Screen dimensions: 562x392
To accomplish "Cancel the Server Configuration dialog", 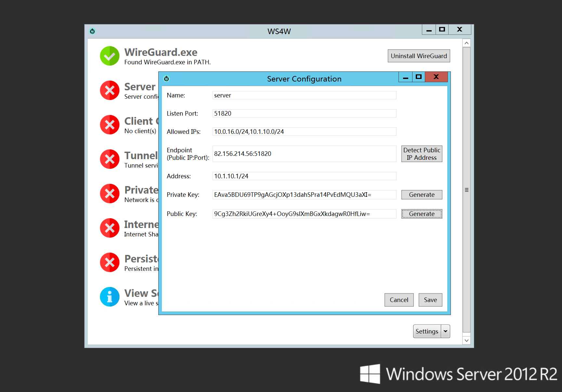I will tap(399, 300).
